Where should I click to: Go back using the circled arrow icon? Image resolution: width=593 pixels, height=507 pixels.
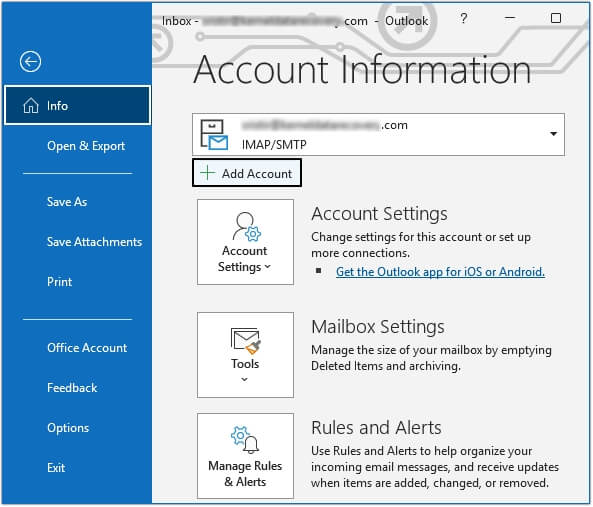(x=30, y=61)
